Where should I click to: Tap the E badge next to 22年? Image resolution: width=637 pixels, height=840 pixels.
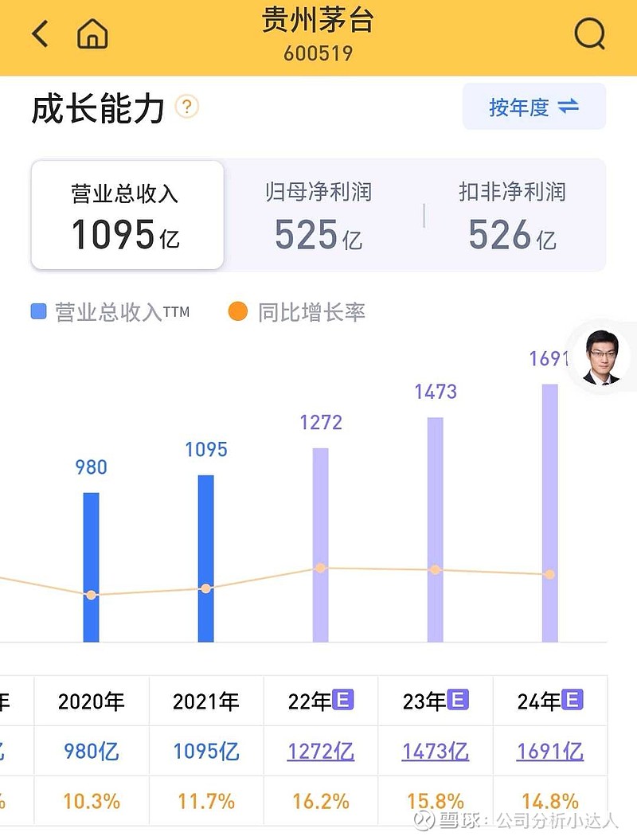pos(343,700)
